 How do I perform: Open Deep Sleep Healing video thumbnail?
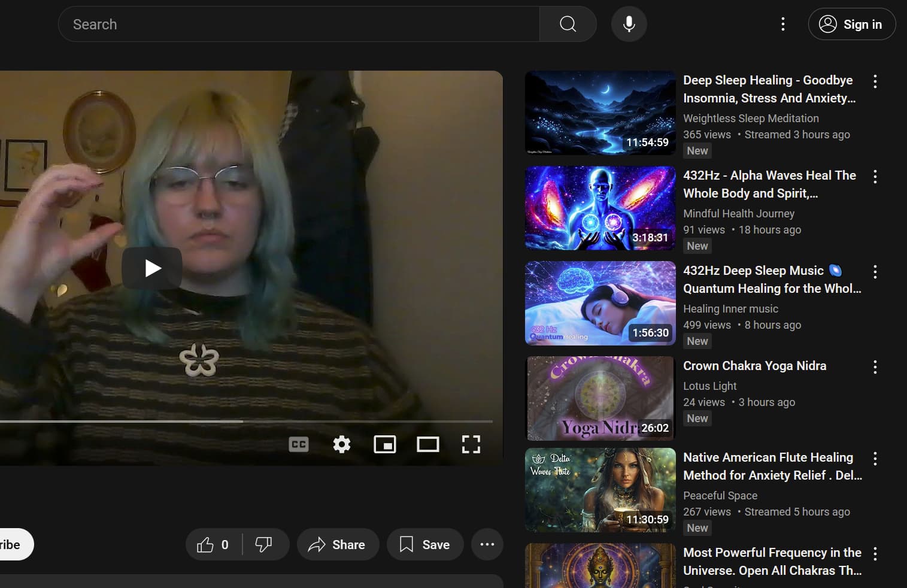(x=600, y=113)
